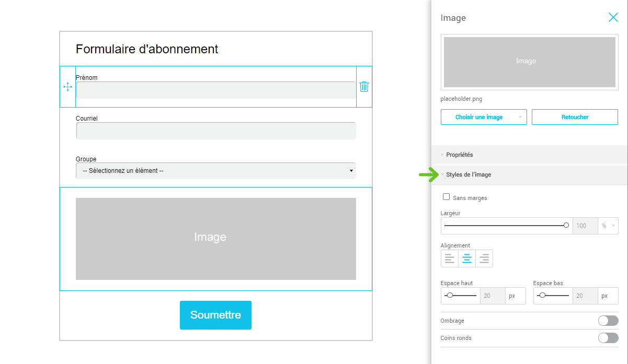Select the image placeholder in the form

click(x=215, y=239)
